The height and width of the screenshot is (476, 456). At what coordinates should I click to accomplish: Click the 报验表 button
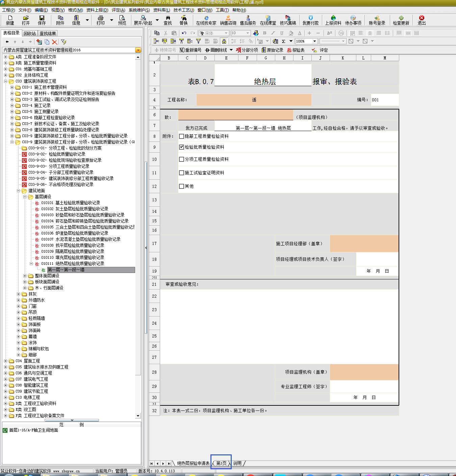pos(296,50)
